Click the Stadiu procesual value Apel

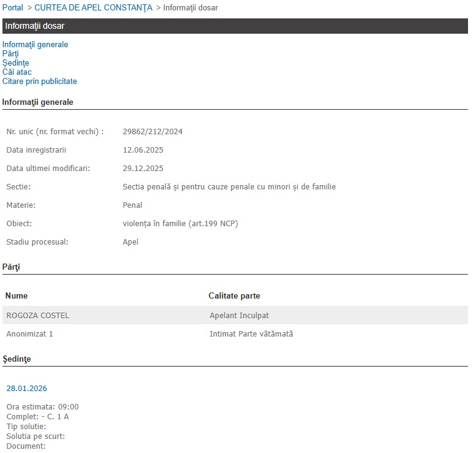pos(130,242)
